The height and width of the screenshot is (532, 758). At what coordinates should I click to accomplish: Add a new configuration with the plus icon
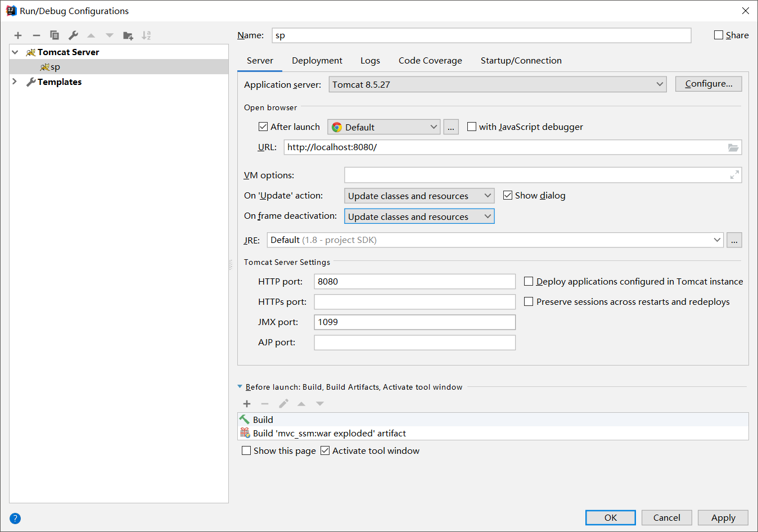click(x=18, y=35)
